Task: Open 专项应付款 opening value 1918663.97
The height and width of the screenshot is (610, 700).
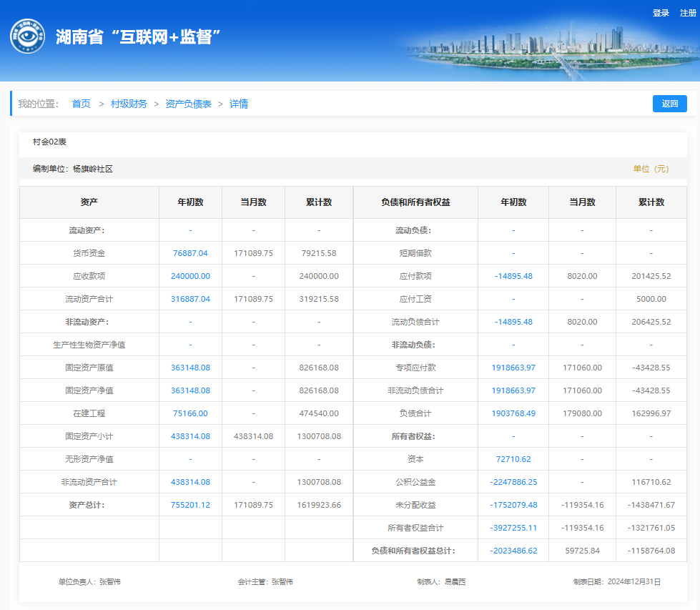Action: 513,368
